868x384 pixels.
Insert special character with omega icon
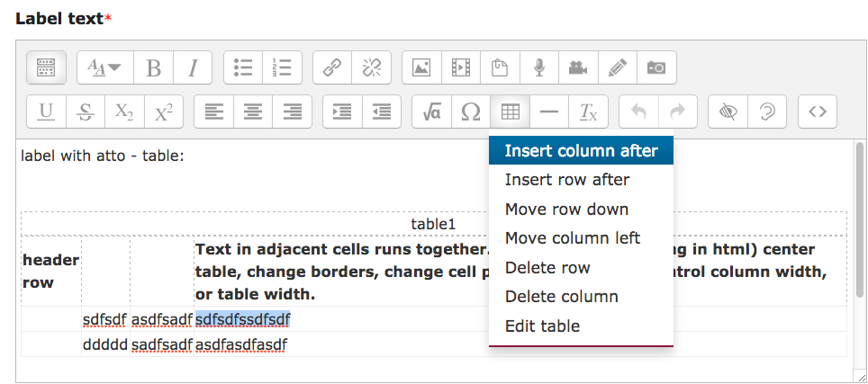(471, 112)
